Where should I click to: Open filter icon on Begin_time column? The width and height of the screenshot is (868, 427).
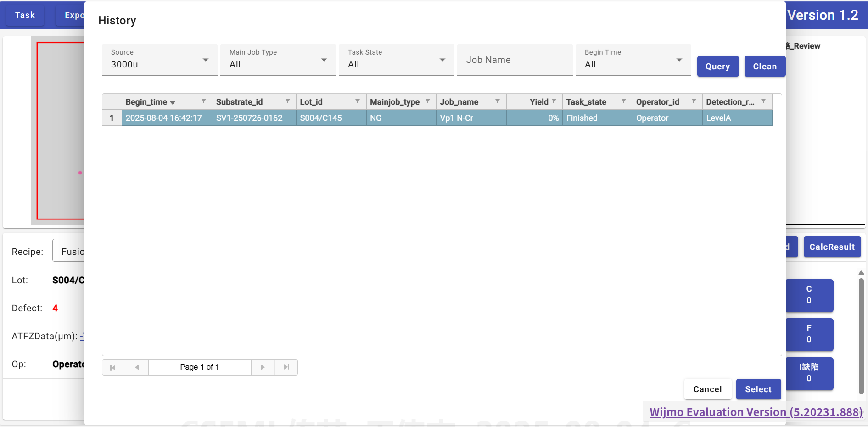pyautogui.click(x=203, y=101)
